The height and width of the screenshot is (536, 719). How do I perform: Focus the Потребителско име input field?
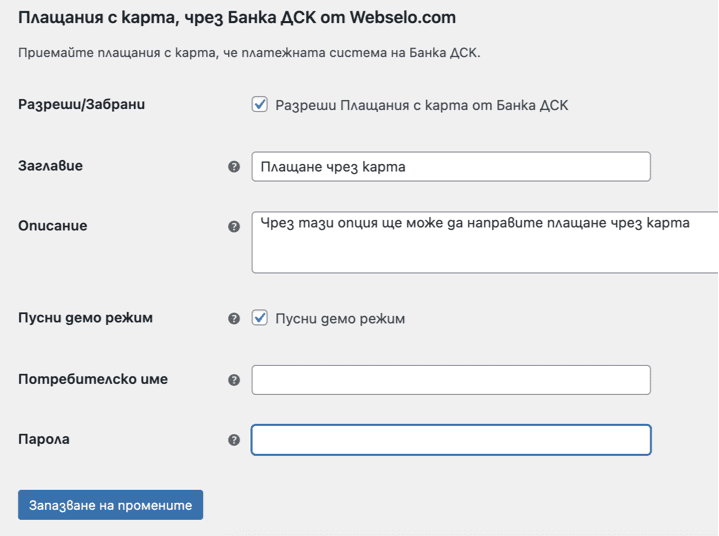point(450,380)
